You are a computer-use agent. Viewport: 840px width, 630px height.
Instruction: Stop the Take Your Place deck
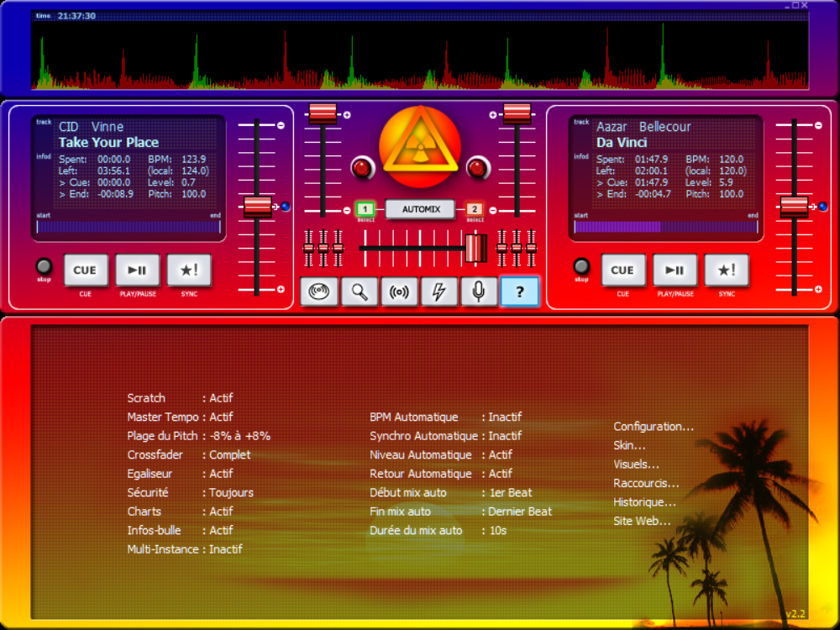click(x=44, y=265)
